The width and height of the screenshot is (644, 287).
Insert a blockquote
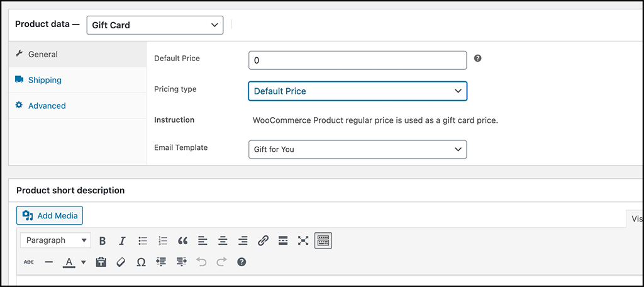point(183,240)
